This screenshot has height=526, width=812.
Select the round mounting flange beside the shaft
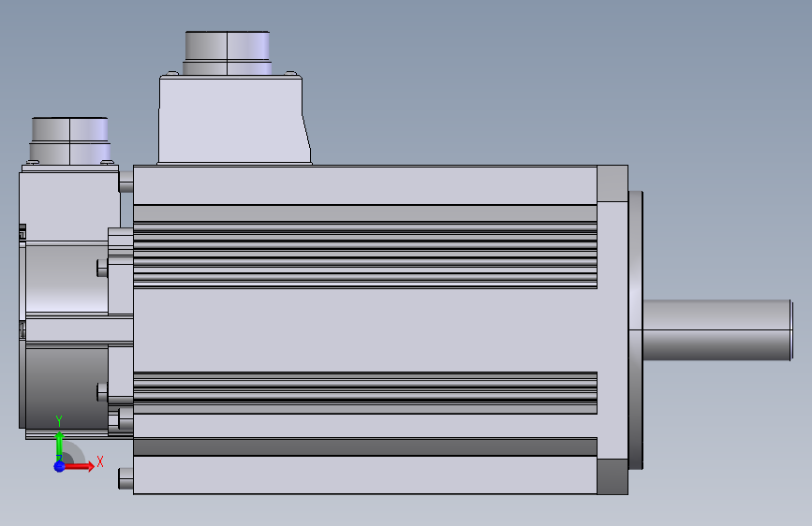636,330
